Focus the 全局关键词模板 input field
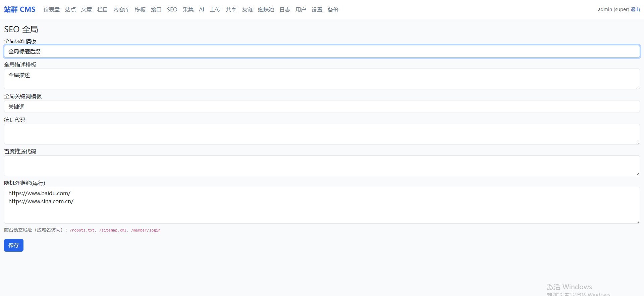The width and height of the screenshot is (644, 296). pos(322,107)
